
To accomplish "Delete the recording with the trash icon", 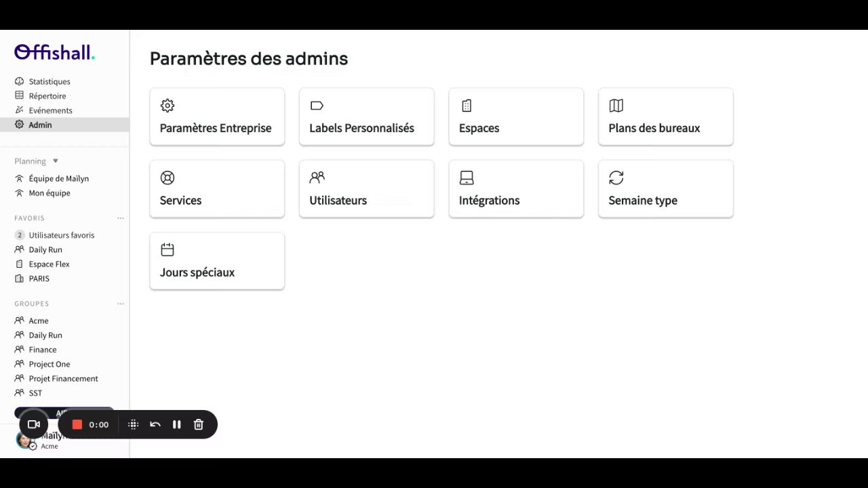I will click(199, 424).
